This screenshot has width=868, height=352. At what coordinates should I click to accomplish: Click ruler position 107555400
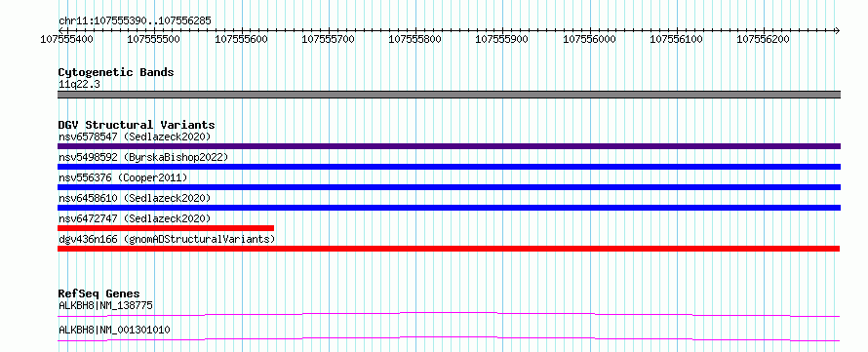(67, 39)
